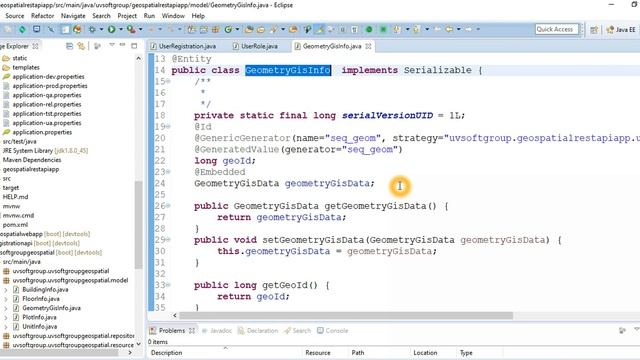Click the green square toolbar icon
The height and width of the screenshot is (360, 640).
click(x=383, y=29)
